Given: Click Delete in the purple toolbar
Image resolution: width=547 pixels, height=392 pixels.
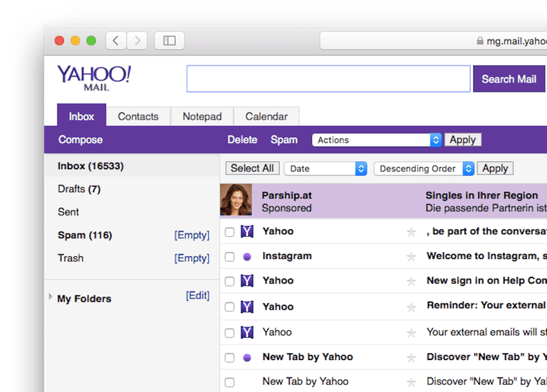Looking at the screenshot, I should [x=242, y=139].
